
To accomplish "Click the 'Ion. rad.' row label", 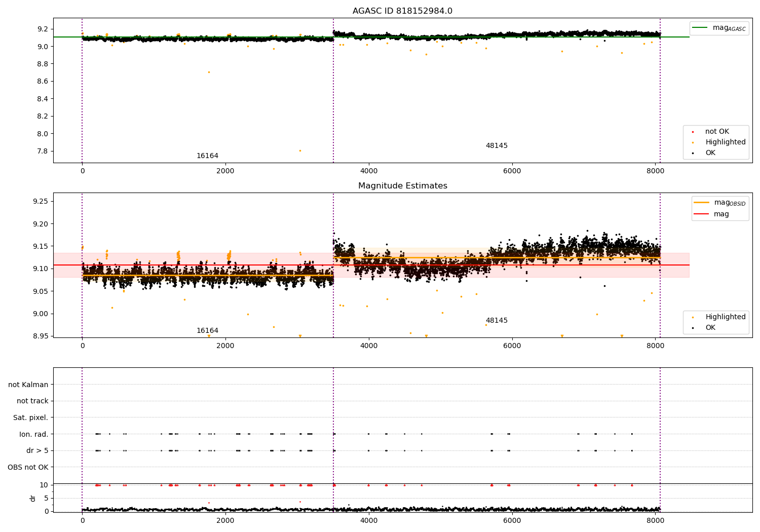I will click(34, 434).
